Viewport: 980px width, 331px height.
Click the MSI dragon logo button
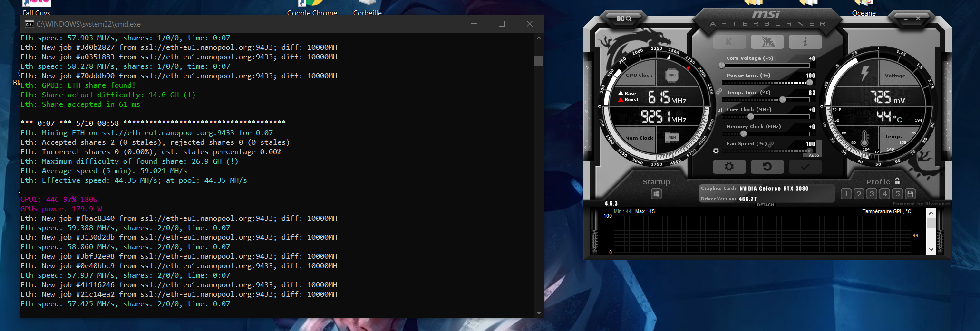767,42
